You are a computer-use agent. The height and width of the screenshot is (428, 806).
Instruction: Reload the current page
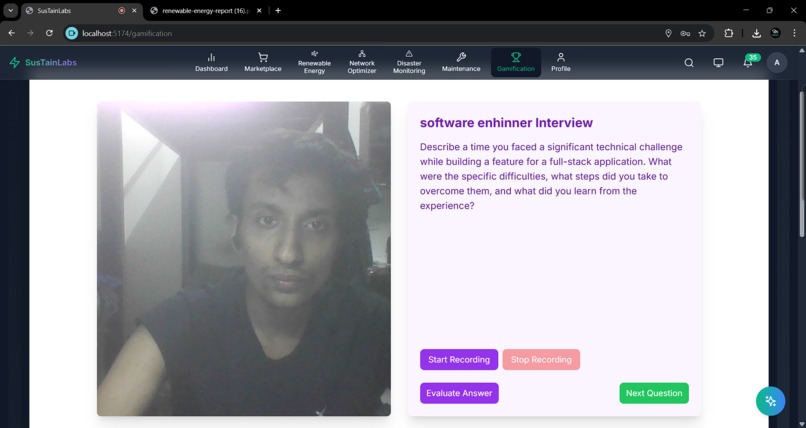49,33
